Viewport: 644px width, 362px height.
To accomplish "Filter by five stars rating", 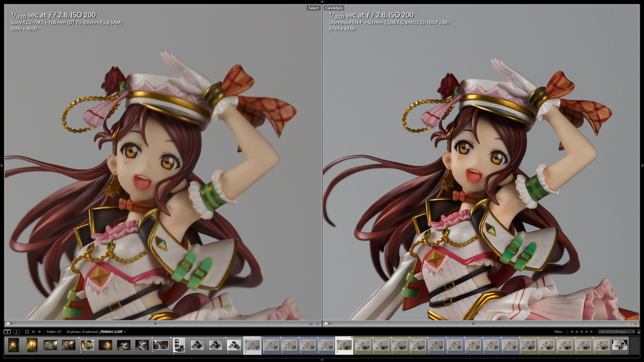I will click(x=592, y=332).
